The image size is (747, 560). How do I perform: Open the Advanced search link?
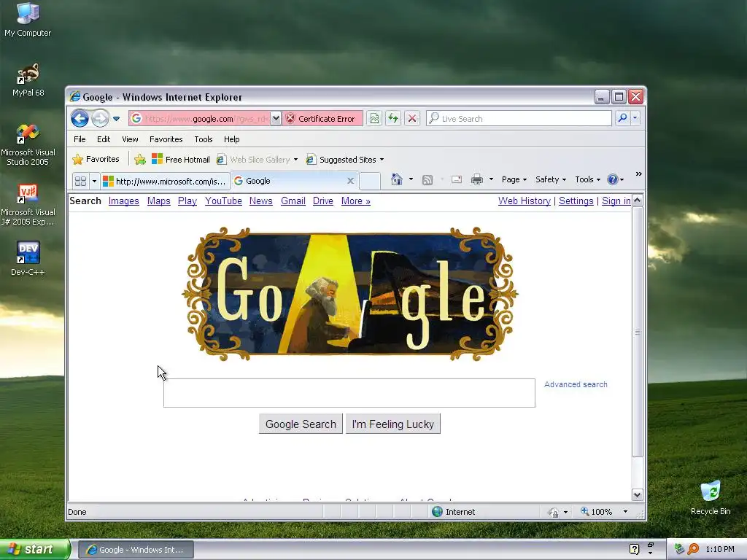576,384
